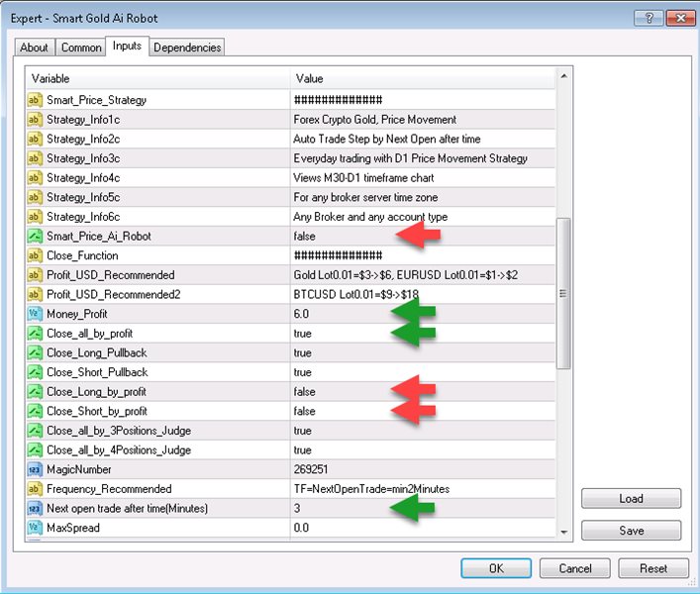
Task: Close the Expert dialog window
Action: [680, 18]
